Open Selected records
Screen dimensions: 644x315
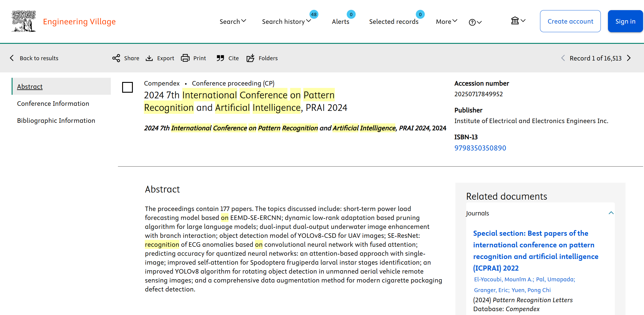pyautogui.click(x=393, y=21)
